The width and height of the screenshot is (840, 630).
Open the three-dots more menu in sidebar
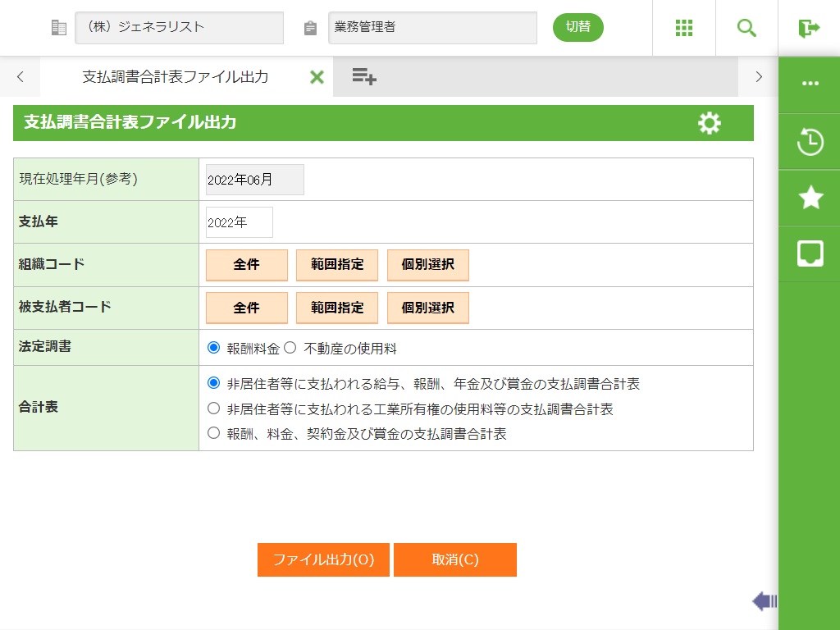tap(810, 84)
